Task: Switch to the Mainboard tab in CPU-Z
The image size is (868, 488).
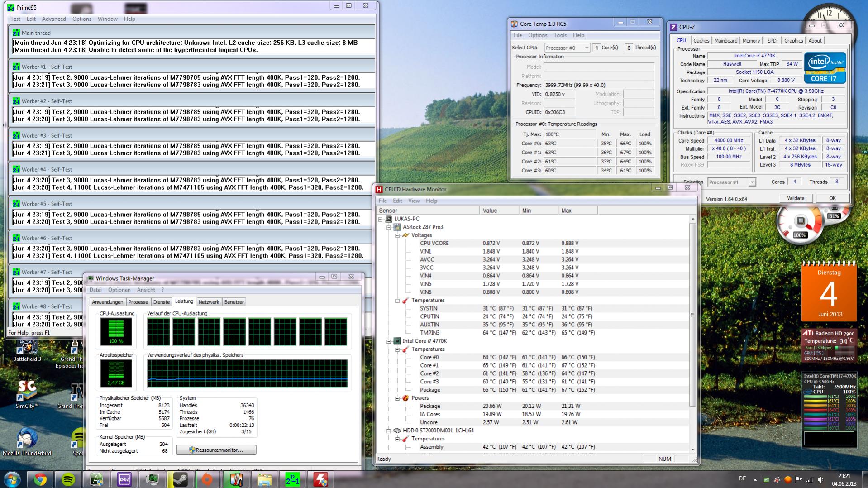Action: pyautogui.click(x=726, y=41)
